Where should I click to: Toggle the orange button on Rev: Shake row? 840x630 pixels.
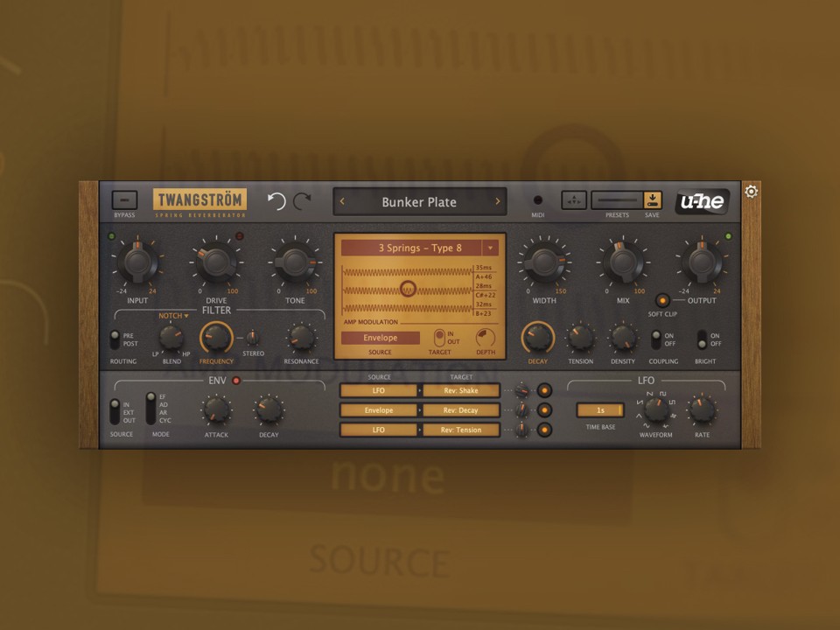point(544,390)
